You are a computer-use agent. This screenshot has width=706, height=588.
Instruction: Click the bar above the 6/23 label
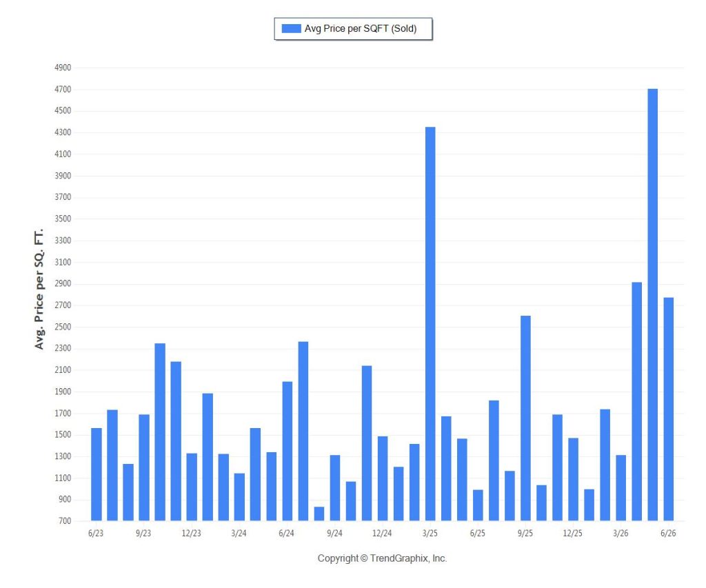pos(97,474)
